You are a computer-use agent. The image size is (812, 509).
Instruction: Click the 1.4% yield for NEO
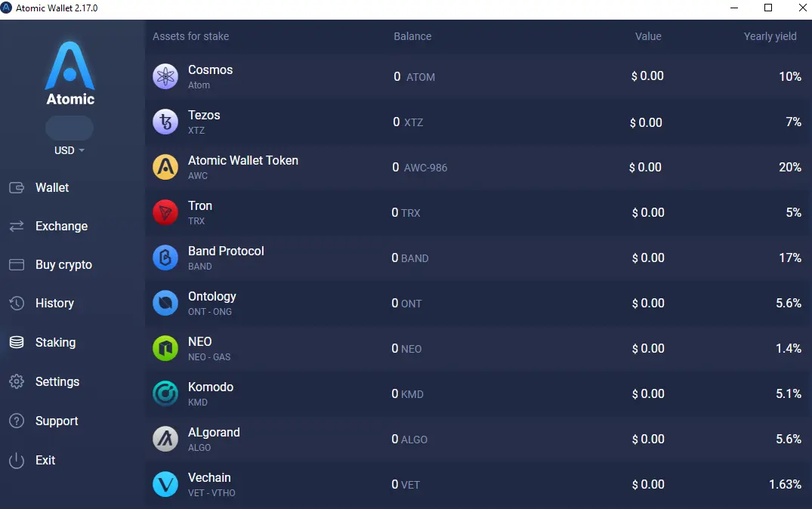[x=788, y=348]
